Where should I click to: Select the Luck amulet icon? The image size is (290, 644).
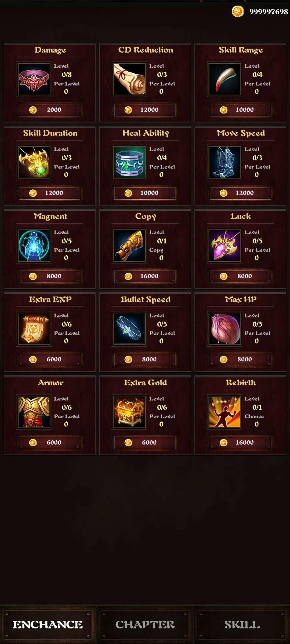(224, 246)
